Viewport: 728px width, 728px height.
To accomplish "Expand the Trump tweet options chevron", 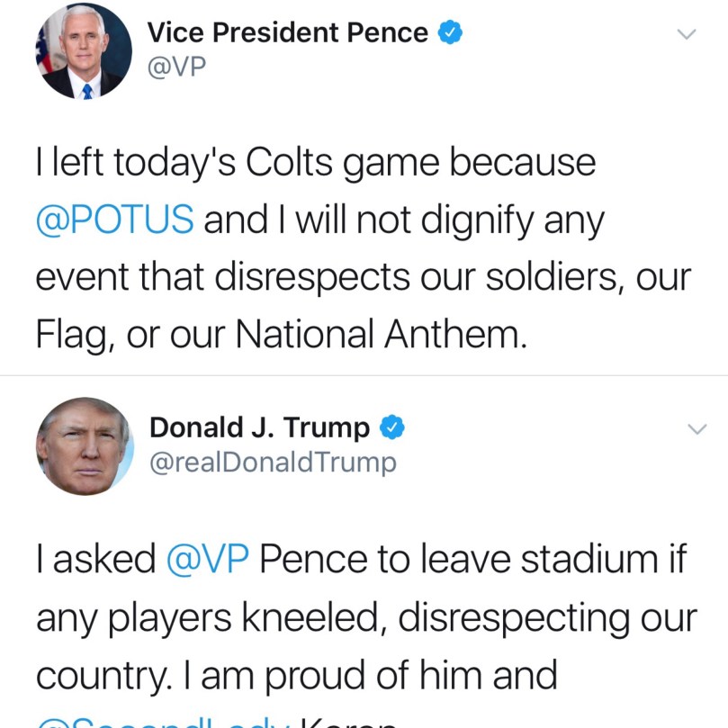I will (x=697, y=429).
